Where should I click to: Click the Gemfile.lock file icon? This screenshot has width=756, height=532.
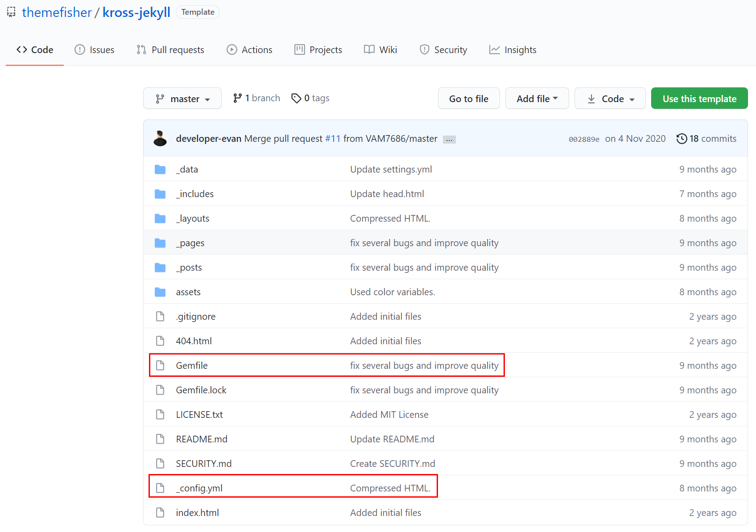click(x=160, y=390)
